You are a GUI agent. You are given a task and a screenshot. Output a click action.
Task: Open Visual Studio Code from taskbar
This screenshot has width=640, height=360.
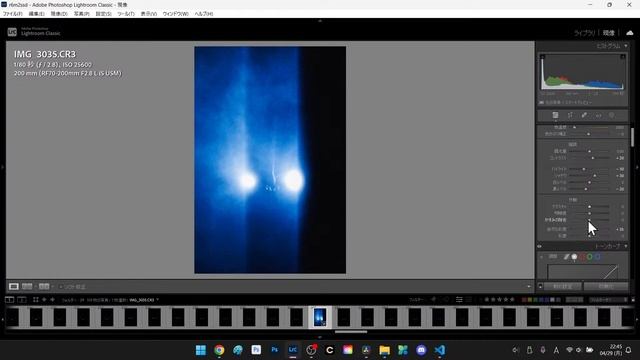click(x=440, y=350)
